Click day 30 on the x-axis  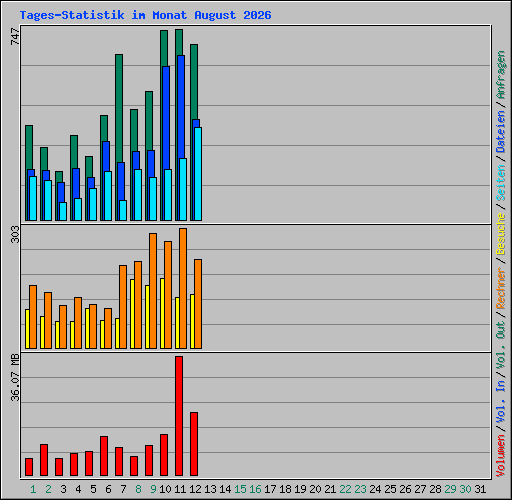(x=465, y=489)
